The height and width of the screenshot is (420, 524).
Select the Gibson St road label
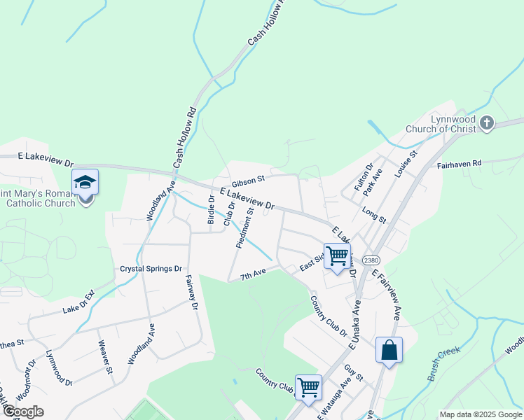(248, 181)
